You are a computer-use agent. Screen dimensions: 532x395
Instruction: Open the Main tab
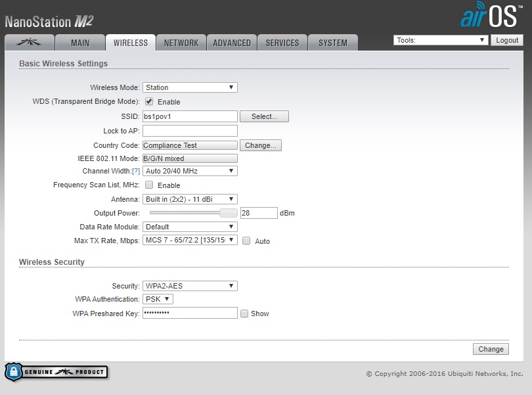coord(80,43)
